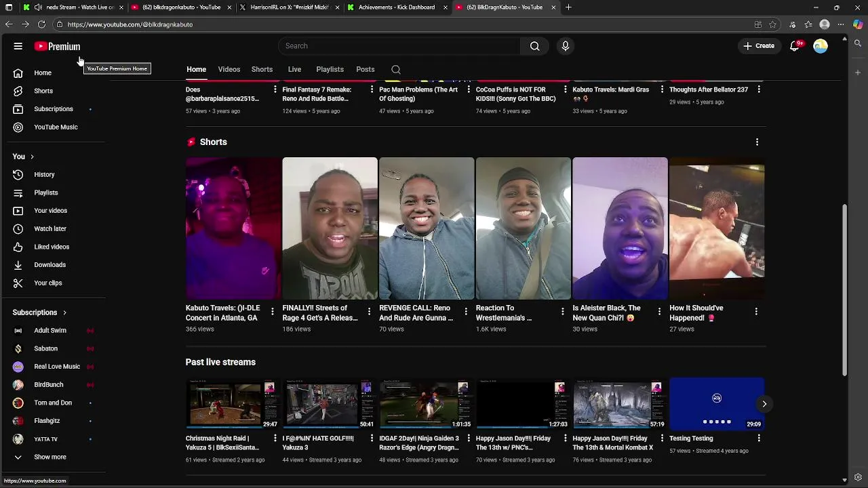
Task: Expand the You section chevron
Action: coord(32,157)
